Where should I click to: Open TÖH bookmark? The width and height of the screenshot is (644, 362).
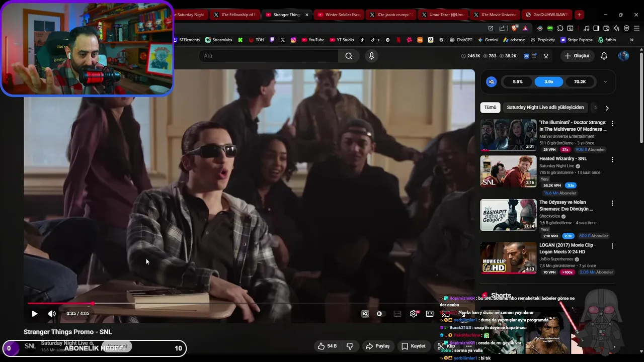(x=256, y=40)
